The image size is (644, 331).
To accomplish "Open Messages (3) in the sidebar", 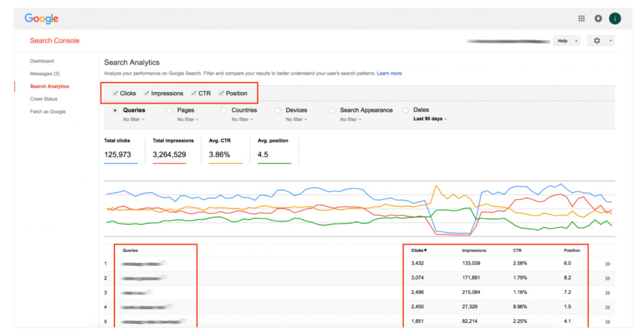I will tap(44, 74).
